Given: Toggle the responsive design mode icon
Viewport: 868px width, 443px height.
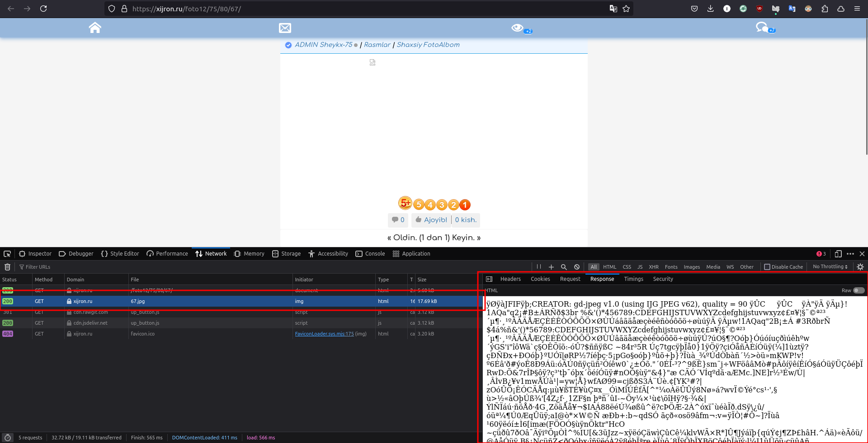Looking at the screenshot, I should click(838, 254).
